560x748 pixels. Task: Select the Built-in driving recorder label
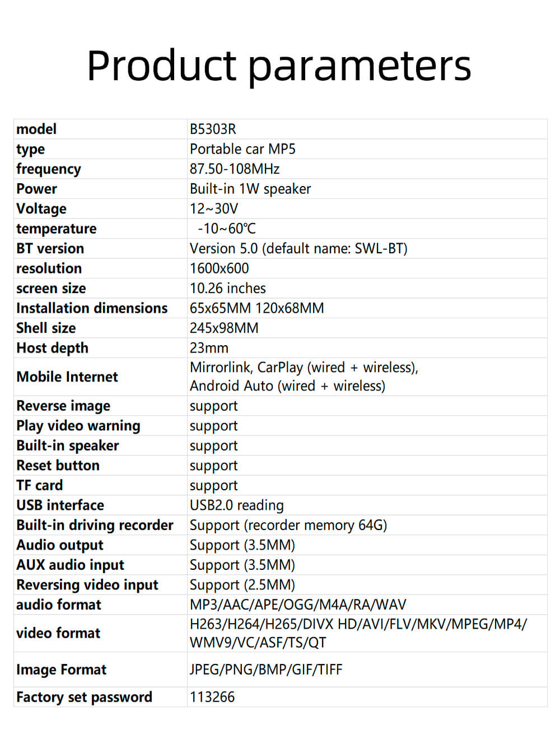coord(95,525)
